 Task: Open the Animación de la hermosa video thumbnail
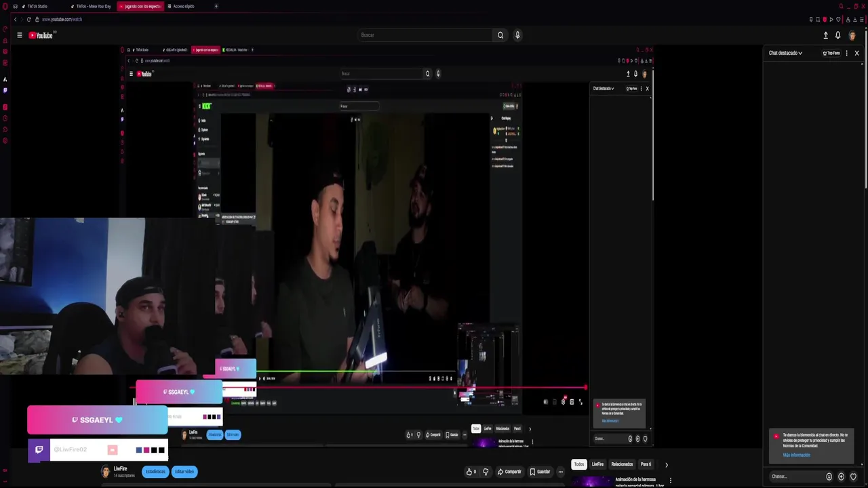click(x=591, y=481)
